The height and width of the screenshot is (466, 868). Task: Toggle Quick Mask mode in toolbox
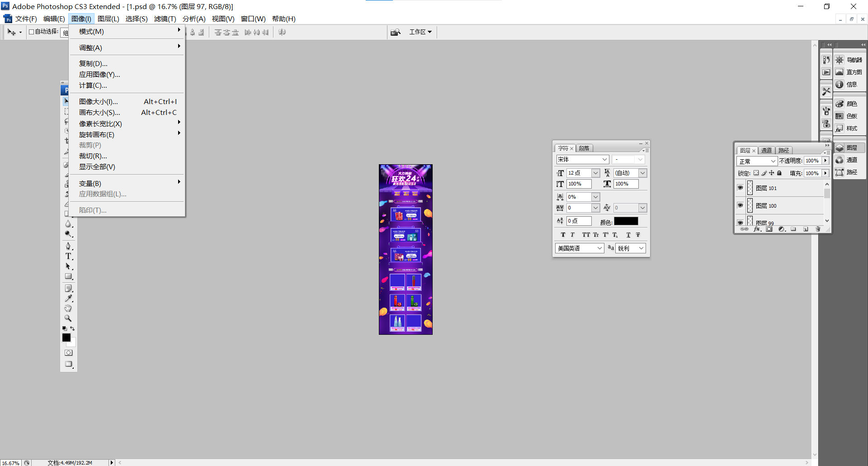pyautogui.click(x=68, y=353)
